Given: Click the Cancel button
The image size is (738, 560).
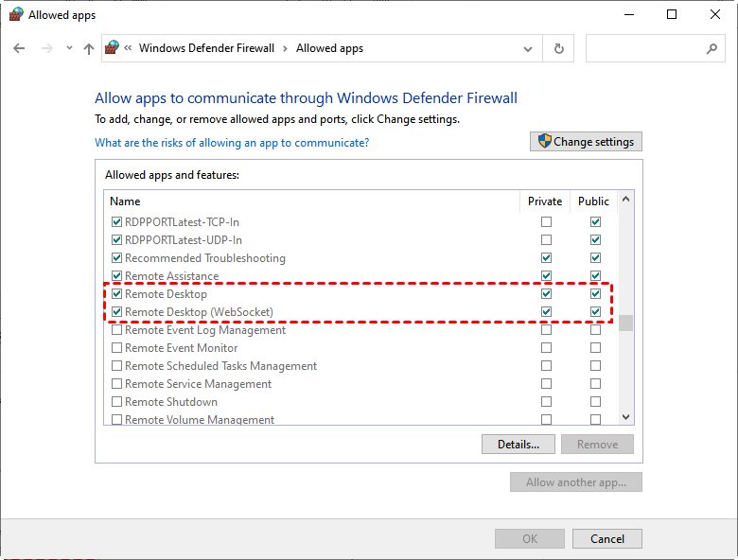Looking at the screenshot, I should [606, 539].
